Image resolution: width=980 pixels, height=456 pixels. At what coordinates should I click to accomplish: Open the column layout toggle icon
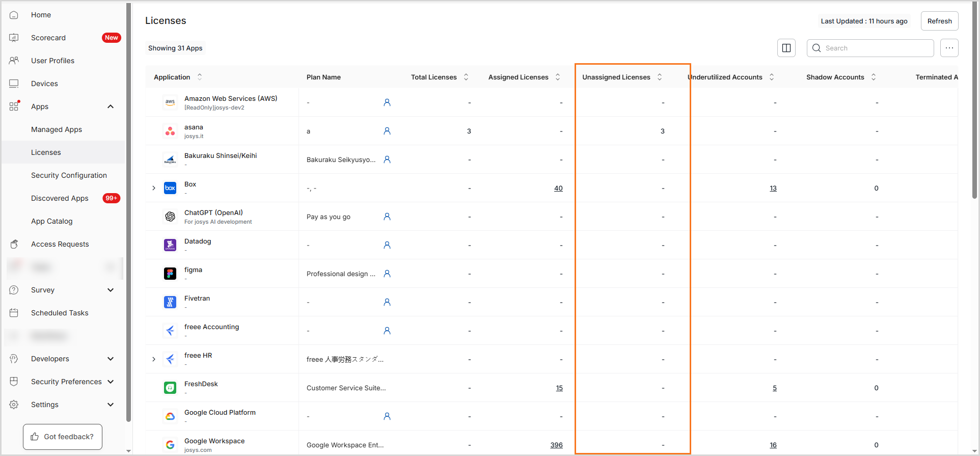pyautogui.click(x=786, y=48)
